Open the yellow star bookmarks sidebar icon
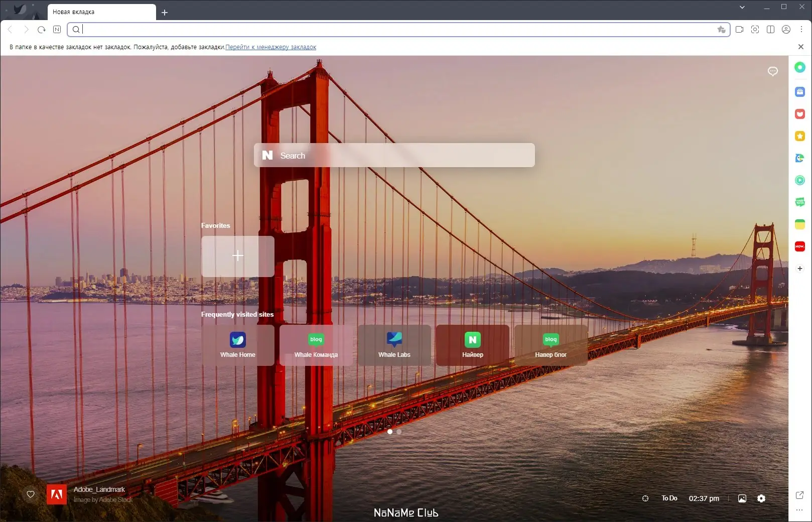The height and width of the screenshot is (522, 812). 800,136
